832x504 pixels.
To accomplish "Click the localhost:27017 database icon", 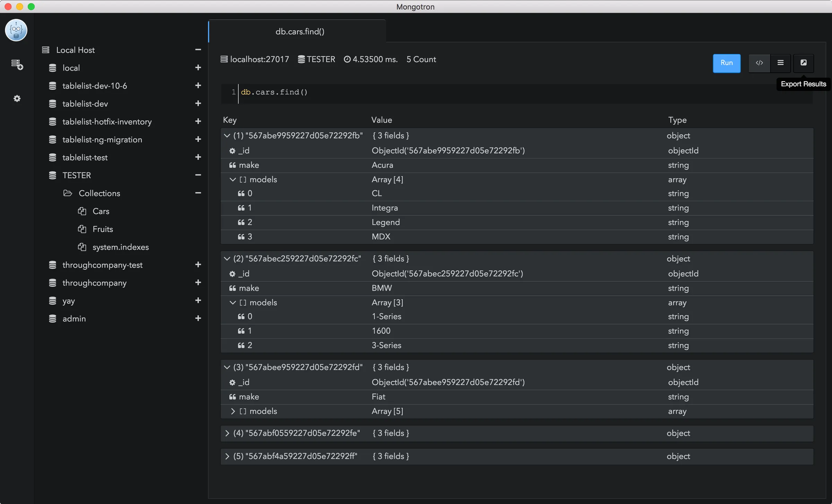I will pos(224,59).
